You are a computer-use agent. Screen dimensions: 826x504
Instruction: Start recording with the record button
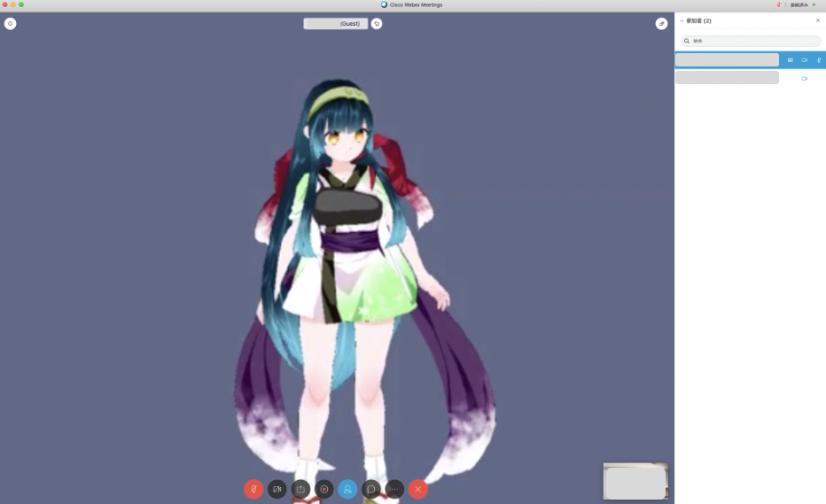coord(324,489)
